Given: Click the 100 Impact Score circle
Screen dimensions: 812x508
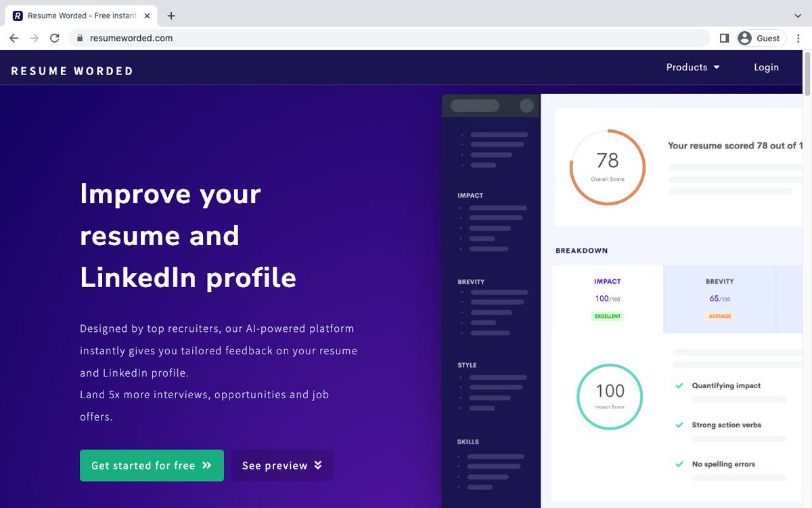Looking at the screenshot, I should (x=610, y=397).
